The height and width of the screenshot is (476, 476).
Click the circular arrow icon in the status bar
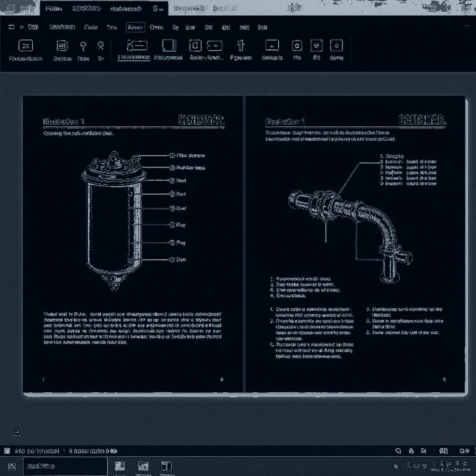pos(398,451)
